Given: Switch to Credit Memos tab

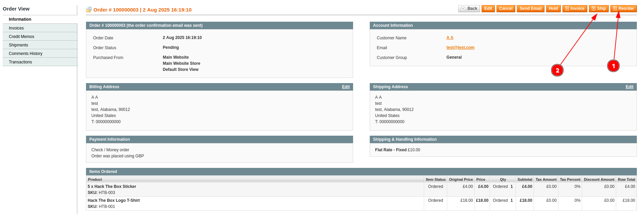Looking at the screenshot, I should [21, 37].
